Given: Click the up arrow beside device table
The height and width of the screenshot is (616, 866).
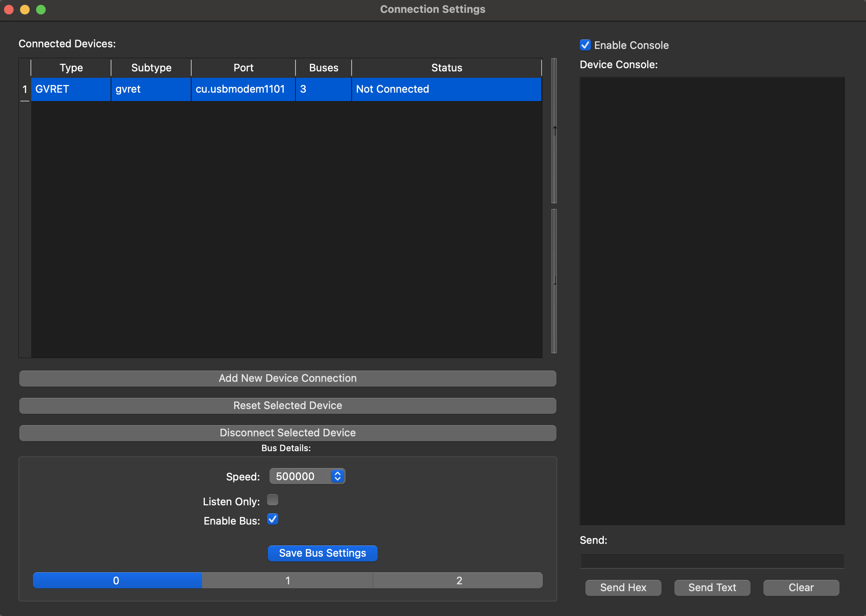Looking at the screenshot, I should click(554, 131).
